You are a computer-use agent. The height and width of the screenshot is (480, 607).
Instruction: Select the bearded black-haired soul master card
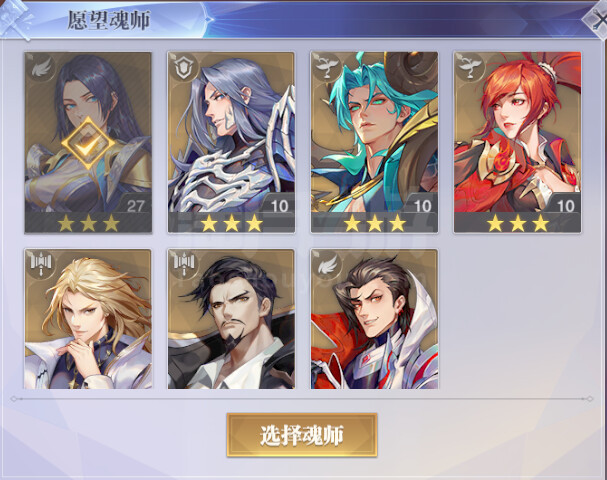pos(231,319)
